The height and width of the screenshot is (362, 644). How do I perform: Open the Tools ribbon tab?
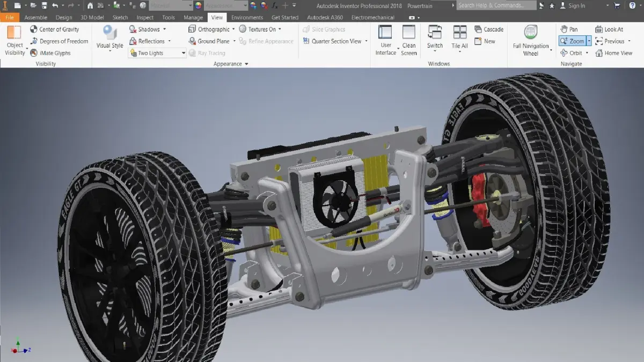click(169, 18)
